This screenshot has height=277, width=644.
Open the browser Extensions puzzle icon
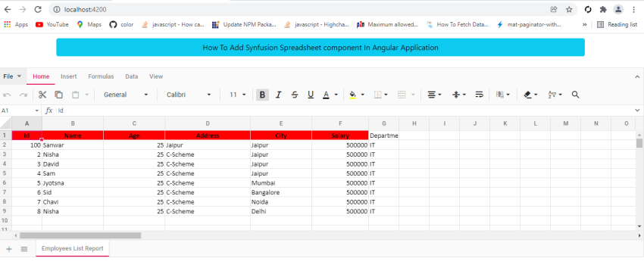point(603,9)
